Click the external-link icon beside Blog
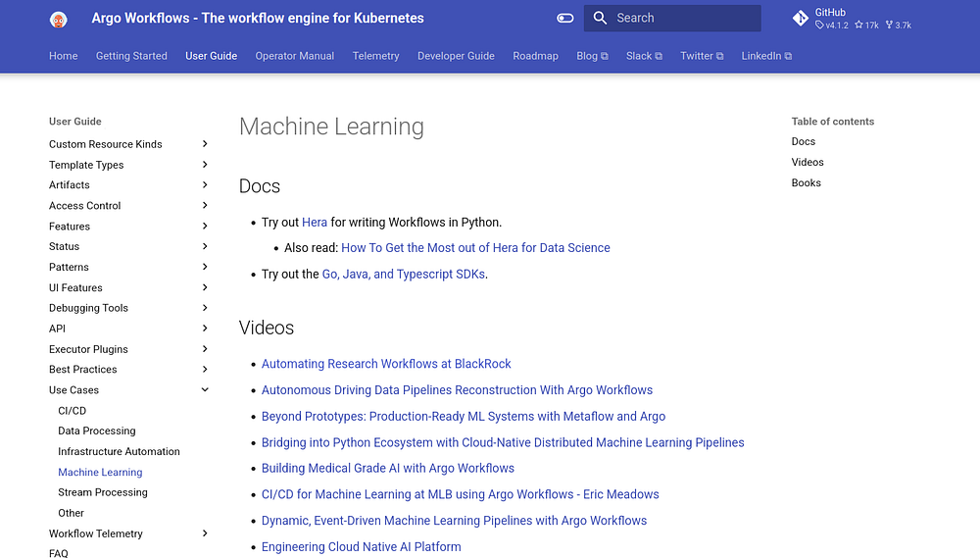The image size is (980, 558). (605, 56)
